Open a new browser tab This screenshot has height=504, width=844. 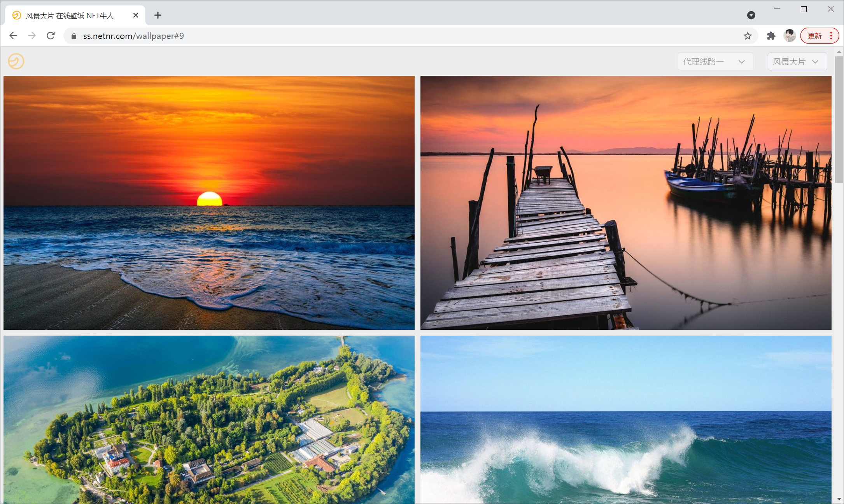pos(158,15)
